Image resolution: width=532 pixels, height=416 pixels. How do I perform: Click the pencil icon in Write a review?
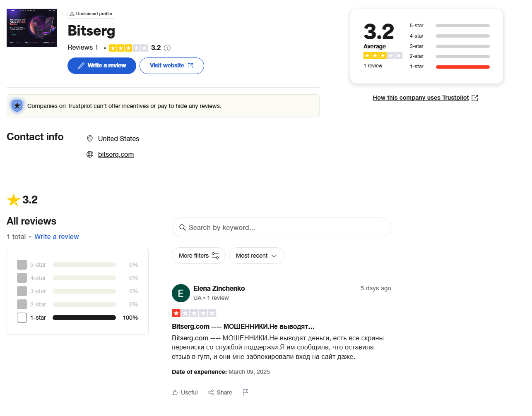click(81, 66)
